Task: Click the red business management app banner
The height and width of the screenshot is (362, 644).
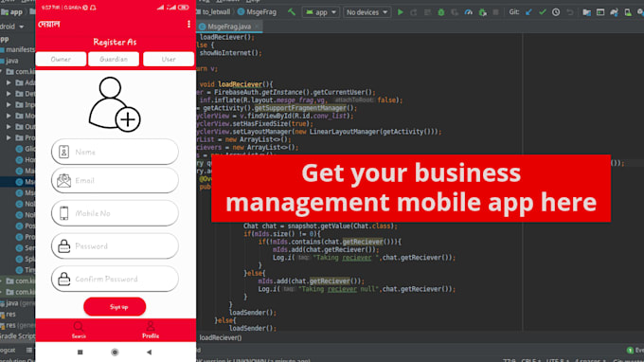Action: [x=411, y=189]
